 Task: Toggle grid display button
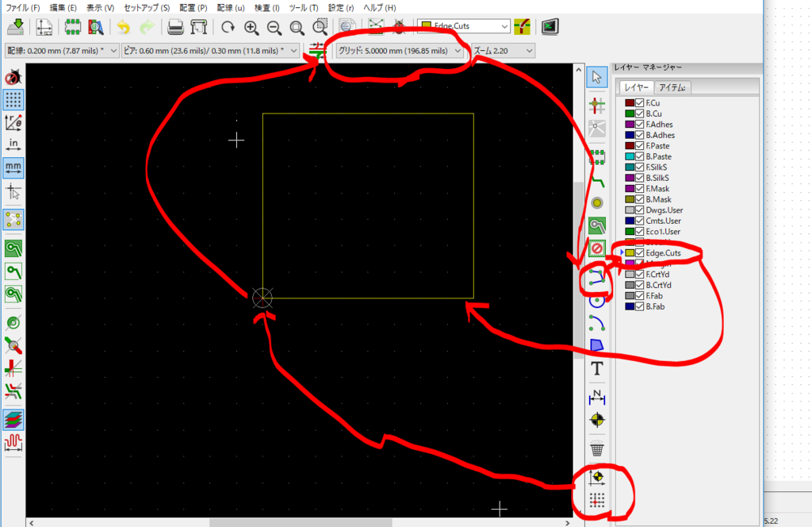pos(13,99)
